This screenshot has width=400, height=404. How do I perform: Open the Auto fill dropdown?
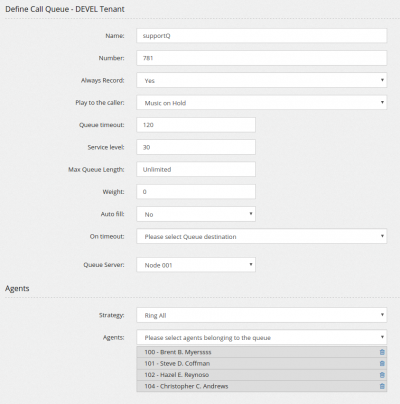click(196, 214)
